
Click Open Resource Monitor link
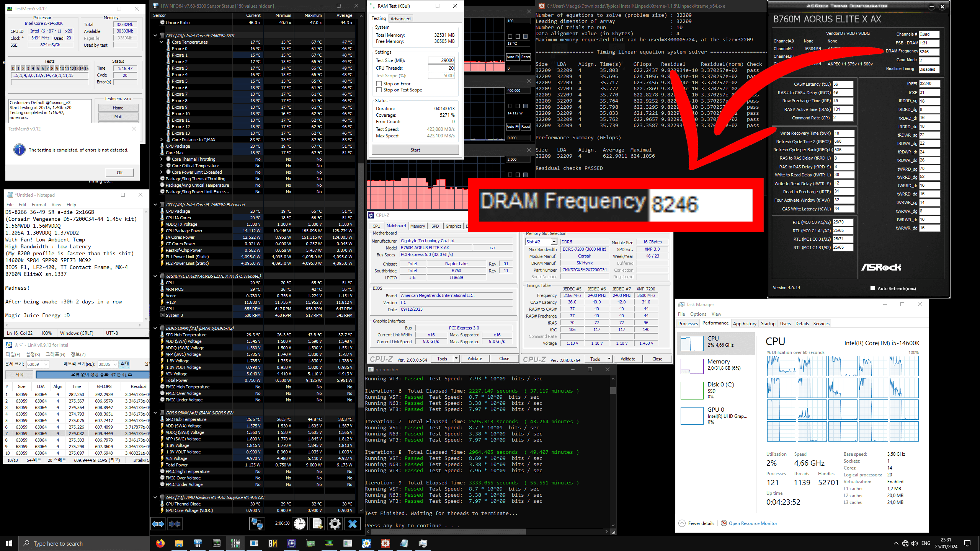[753, 523]
